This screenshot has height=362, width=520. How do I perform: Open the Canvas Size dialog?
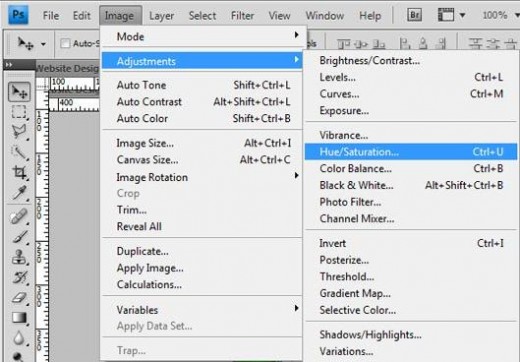(202, 160)
